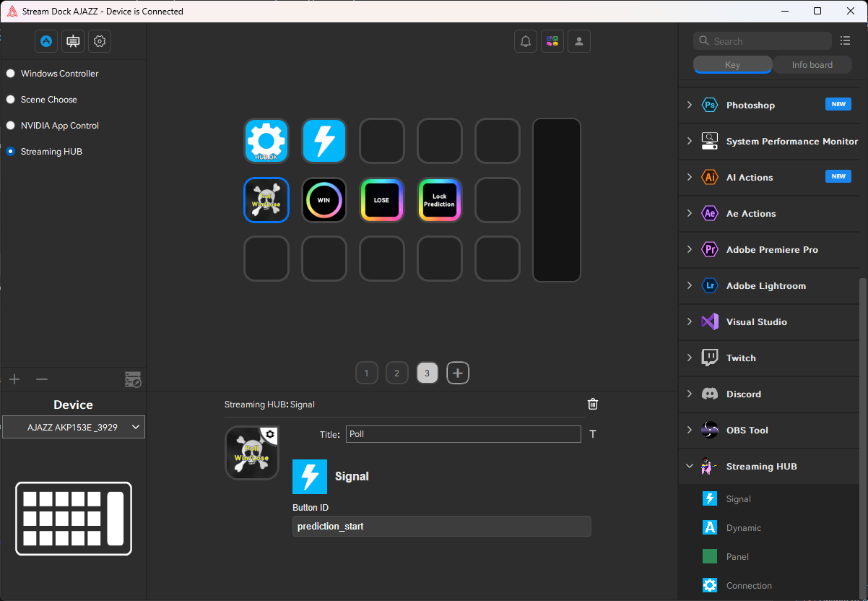Select the Streaming HUB profile radio

coord(10,152)
